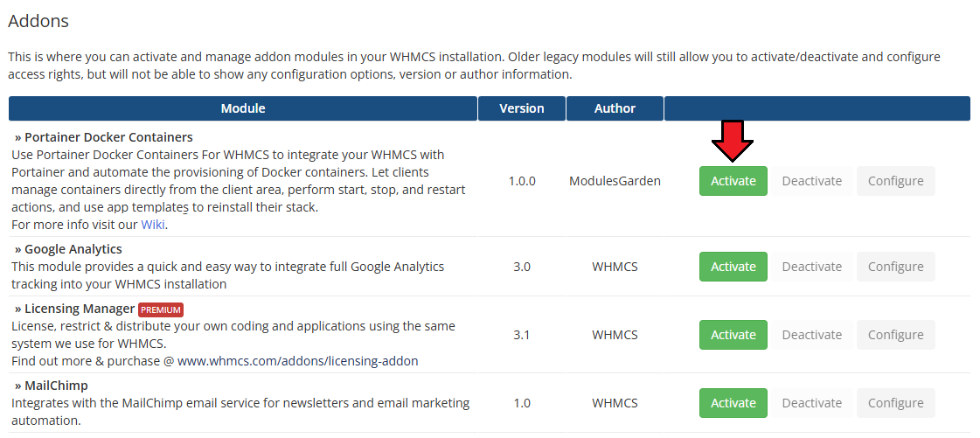This screenshot has width=980, height=438.
Task: Click Deactivate for Portainer Docker Containers
Action: pyautogui.click(x=812, y=181)
